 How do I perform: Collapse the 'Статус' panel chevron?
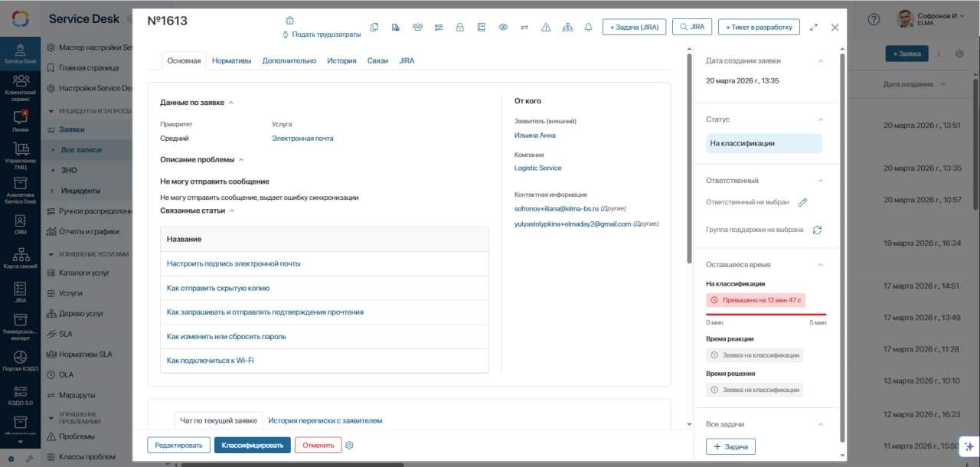pyautogui.click(x=821, y=119)
